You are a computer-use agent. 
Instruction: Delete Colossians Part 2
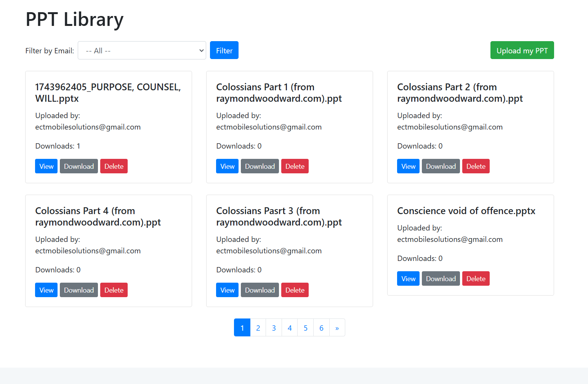coord(476,166)
